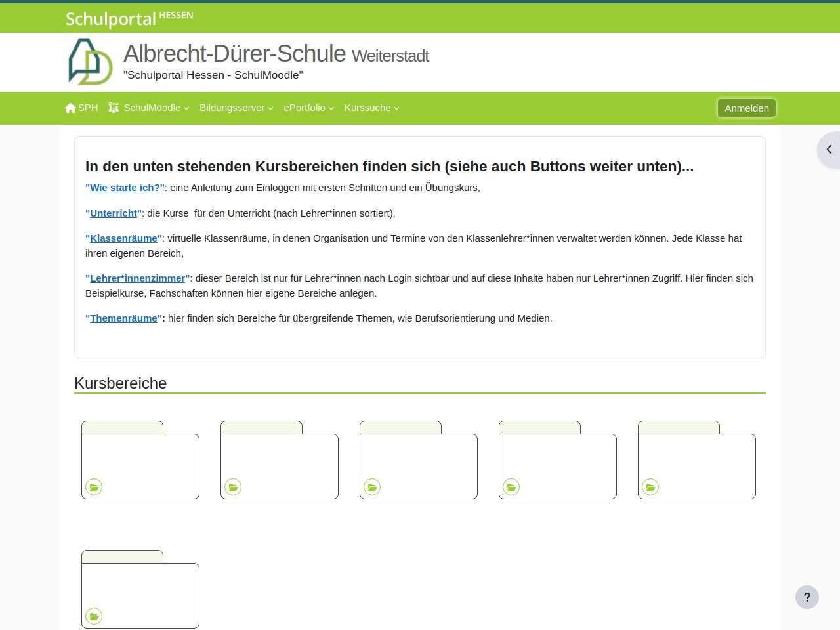Click the folder icon in the second Kursbereiche card
The height and width of the screenshot is (630, 840).
[233, 487]
